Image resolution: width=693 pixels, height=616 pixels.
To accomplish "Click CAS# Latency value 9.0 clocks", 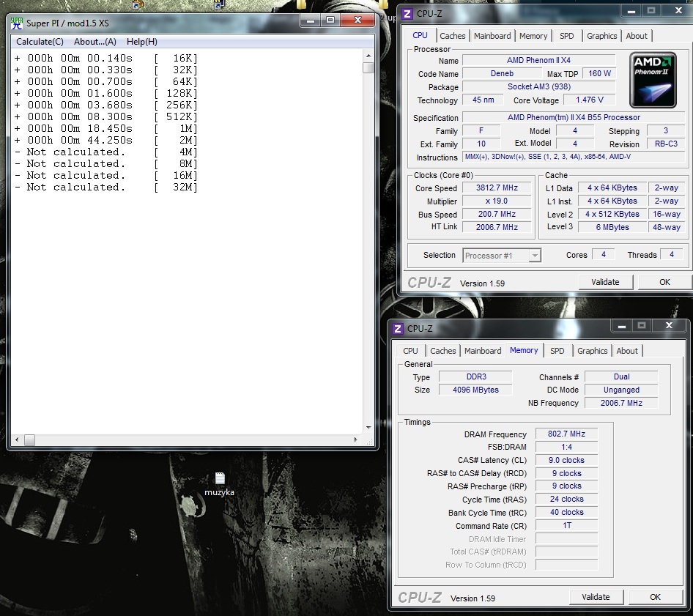I will tap(566, 461).
